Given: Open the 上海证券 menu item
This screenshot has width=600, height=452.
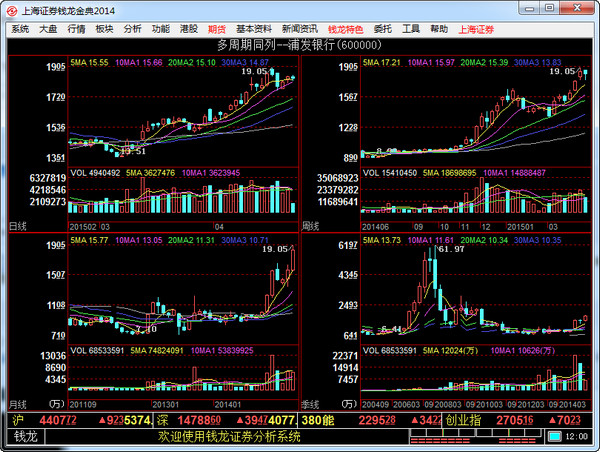Looking at the screenshot, I should click(x=476, y=29).
